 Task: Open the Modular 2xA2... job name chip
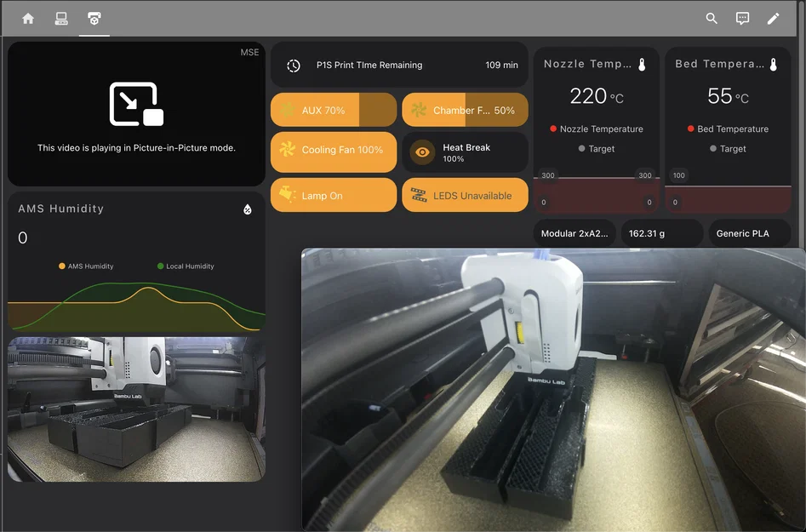coord(574,233)
